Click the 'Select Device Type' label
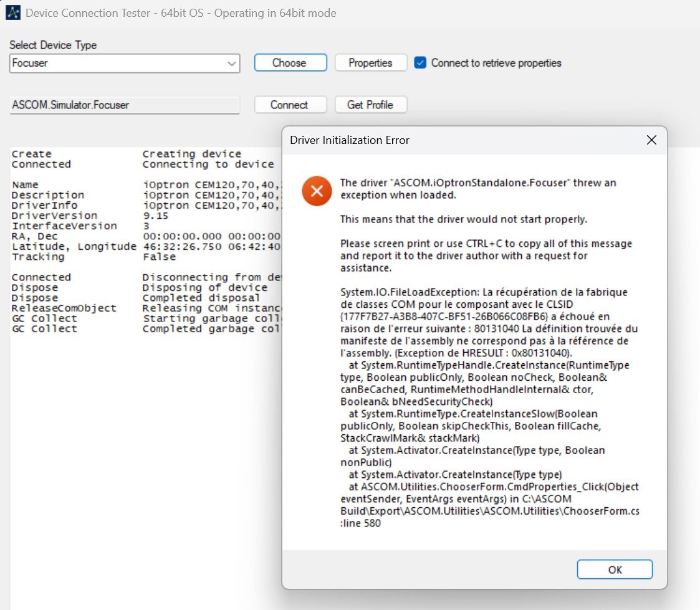The width and height of the screenshot is (700, 610). pyautogui.click(x=53, y=45)
